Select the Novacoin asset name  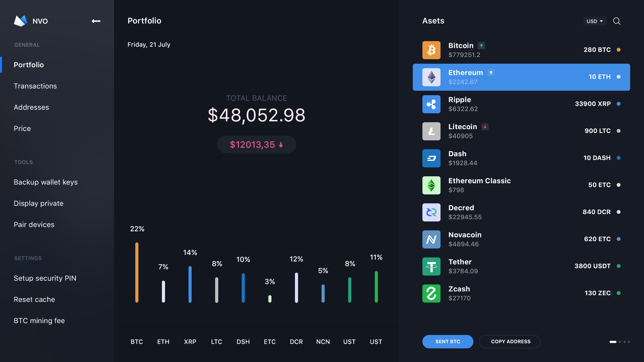coord(465,235)
